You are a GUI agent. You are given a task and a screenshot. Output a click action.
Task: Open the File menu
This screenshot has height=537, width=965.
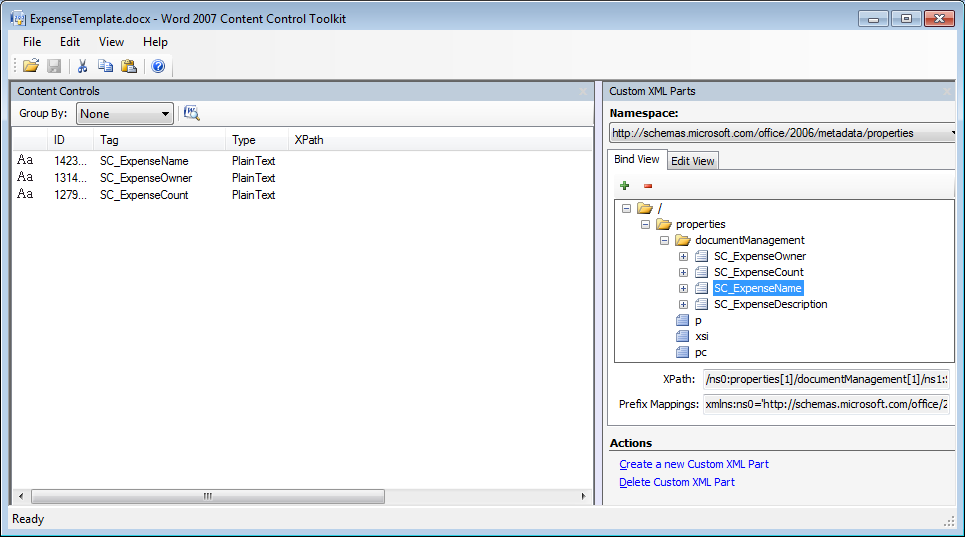(x=32, y=42)
